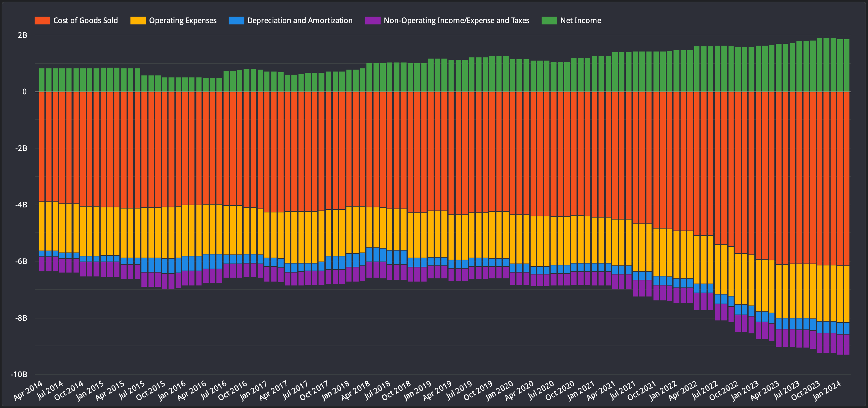Click the -4B y-axis label
Screen dimensions: 868x408
(21, 205)
